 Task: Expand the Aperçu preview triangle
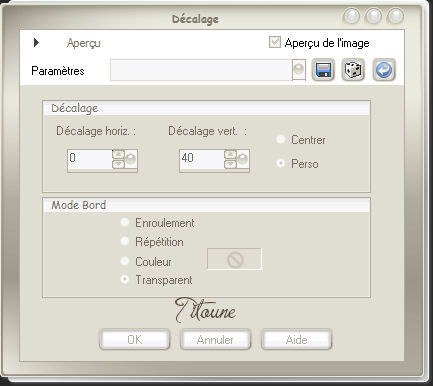pyautogui.click(x=36, y=43)
